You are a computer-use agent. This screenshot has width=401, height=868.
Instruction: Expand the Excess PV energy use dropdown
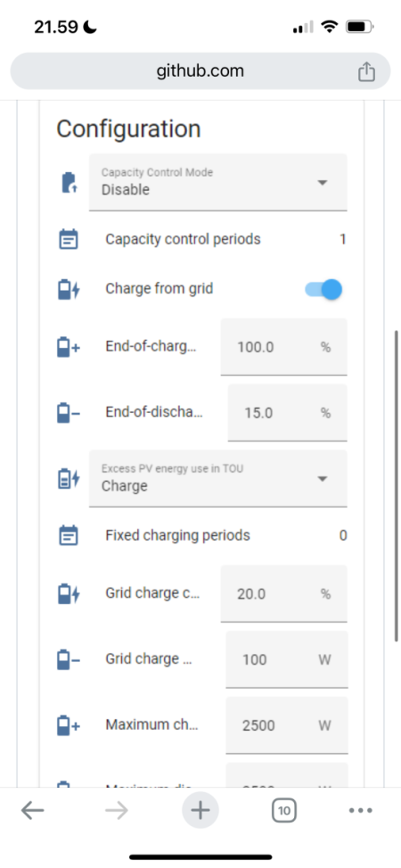pyautogui.click(x=218, y=478)
